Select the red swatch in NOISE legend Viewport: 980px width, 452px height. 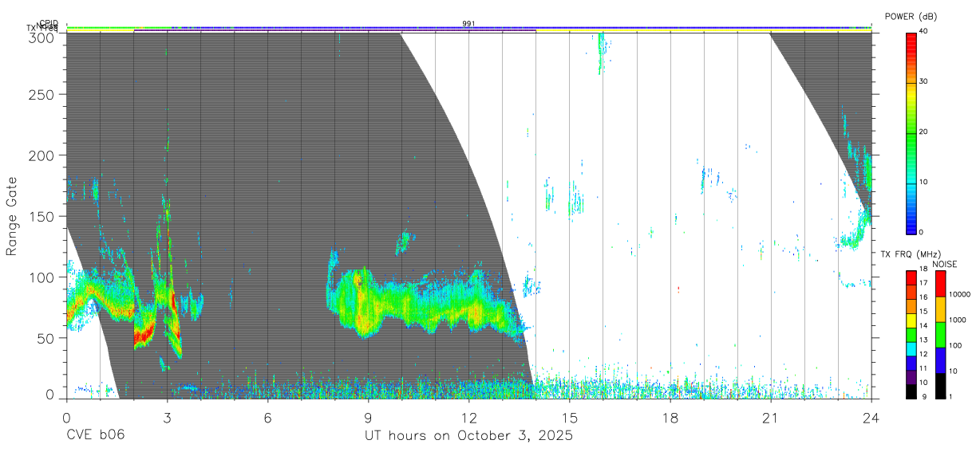tap(941, 284)
